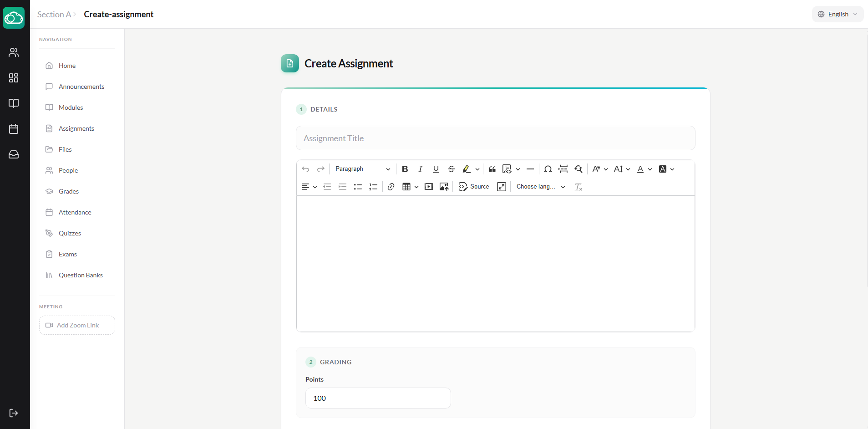The height and width of the screenshot is (429, 868).
Task: Expand the code block language arrow
Action: (518, 169)
